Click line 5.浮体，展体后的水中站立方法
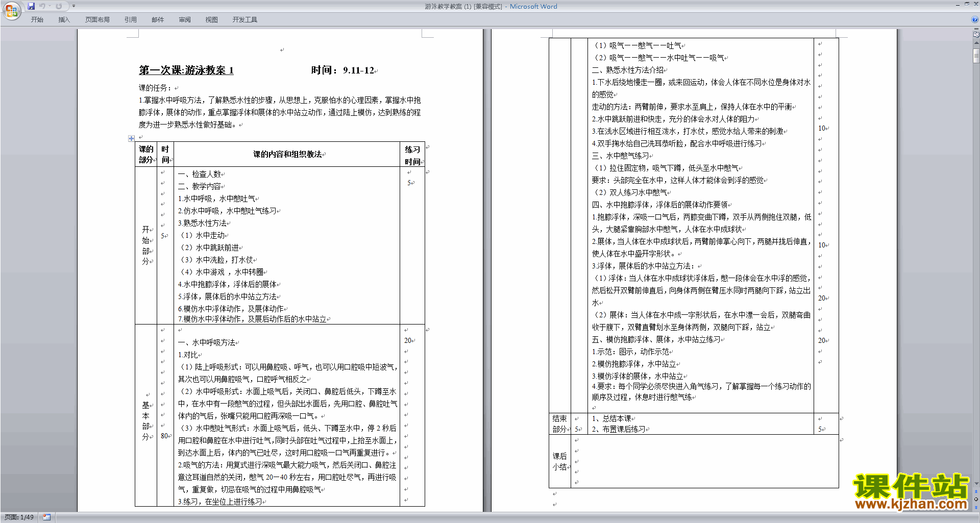This screenshot has width=980, height=523. (x=227, y=296)
